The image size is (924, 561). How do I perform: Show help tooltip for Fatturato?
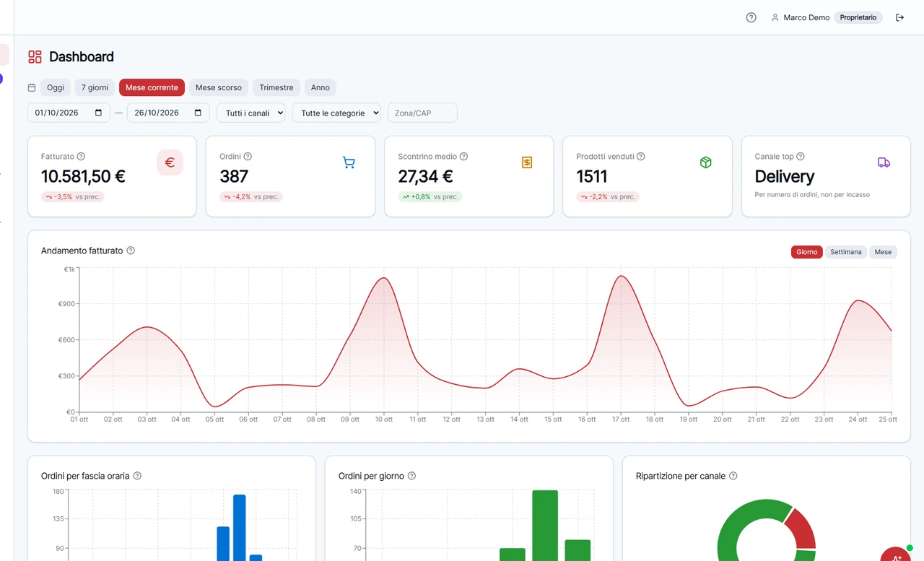81,157
